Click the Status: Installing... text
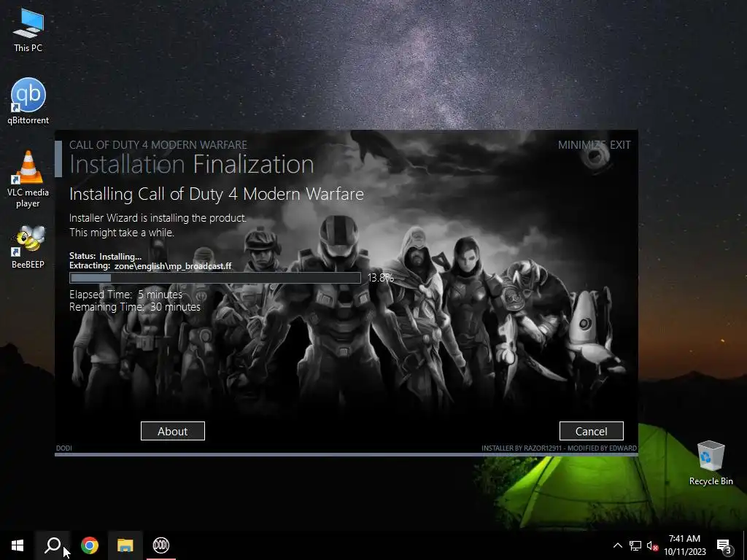The width and height of the screenshot is (747, 560). (105, 256)
